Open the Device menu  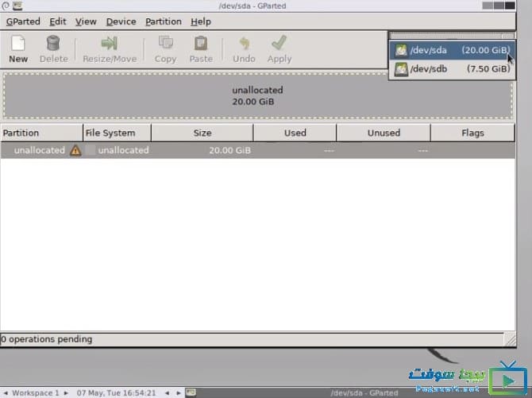[121, 21]
